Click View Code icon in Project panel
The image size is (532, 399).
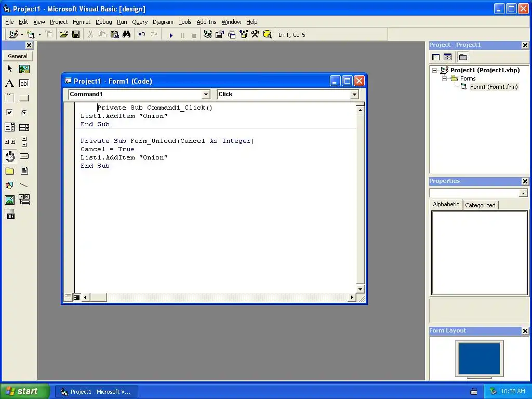point(436,57)
